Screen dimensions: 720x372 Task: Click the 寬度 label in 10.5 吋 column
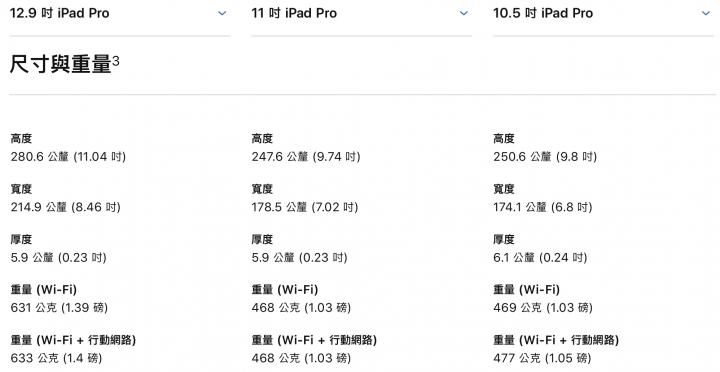pos(504,189)
